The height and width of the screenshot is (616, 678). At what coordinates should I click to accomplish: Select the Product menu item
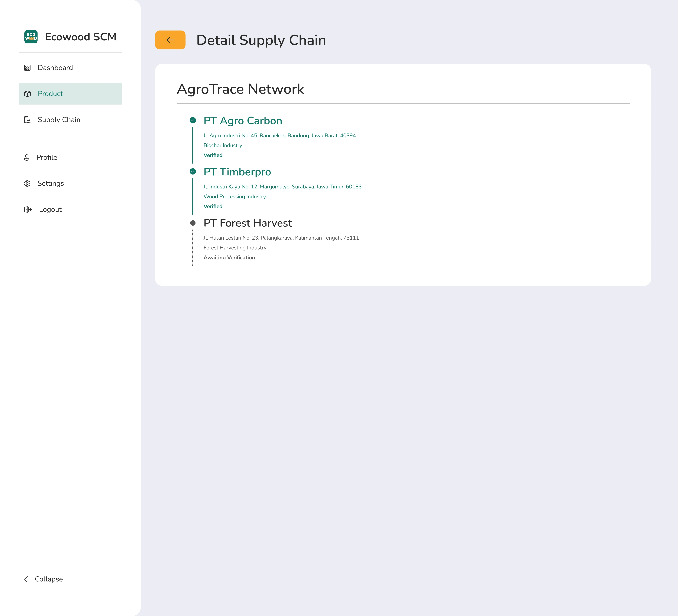70,94
